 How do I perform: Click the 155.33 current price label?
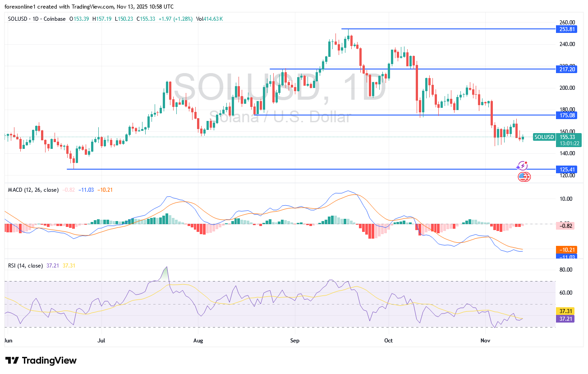(567, 137)
